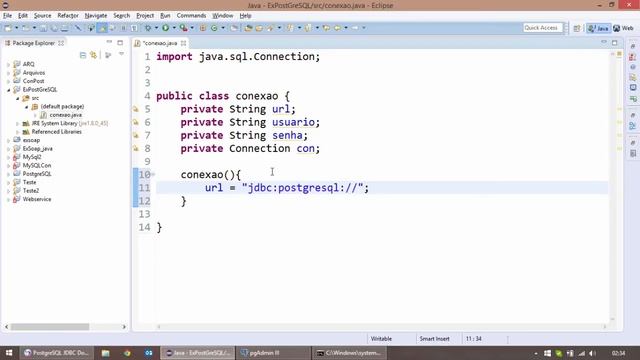Open Run button dropdown arrow

[x=174, y=28]
